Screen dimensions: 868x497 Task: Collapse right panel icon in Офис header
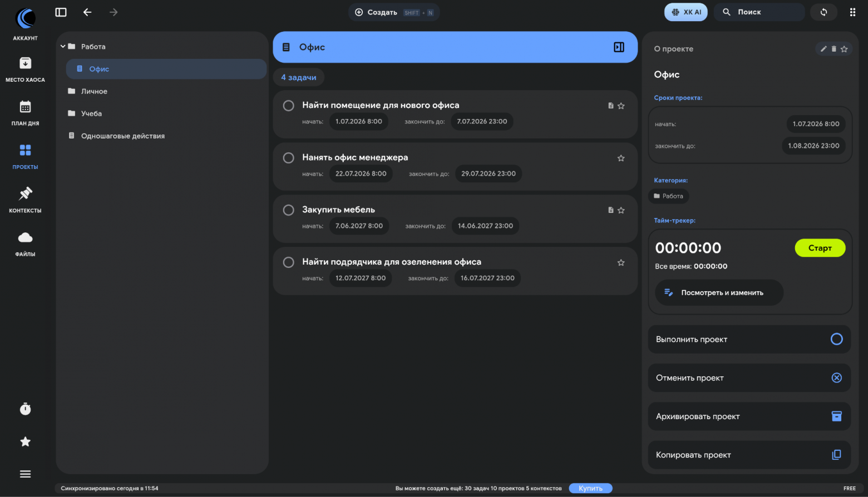click(619, 47)
